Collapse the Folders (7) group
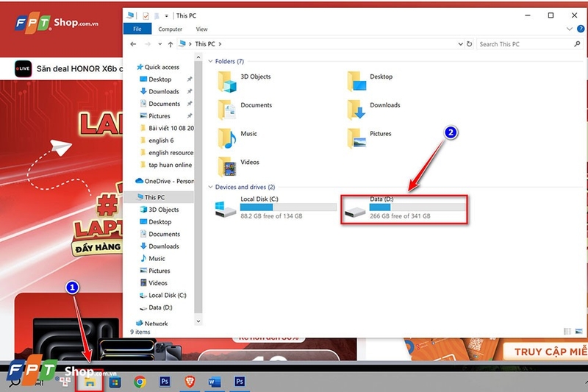Screen dimensions: 588x392 pyautogui.click(x=210, y=61)
